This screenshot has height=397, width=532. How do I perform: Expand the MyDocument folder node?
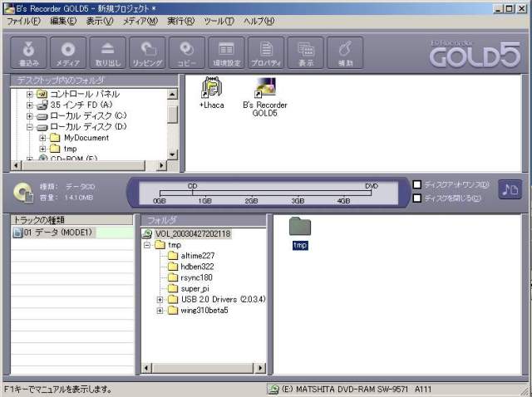click(42, 138)
